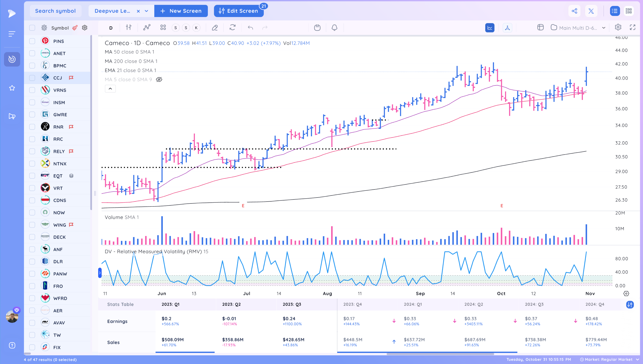643x364 pixels.
Task: Open the help question mark icon
Action: pyautogui.click(x=12, y=345)
